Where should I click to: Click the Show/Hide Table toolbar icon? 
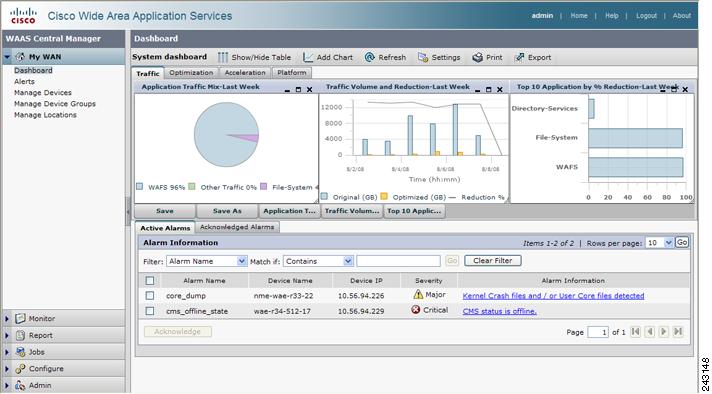tap(222, 58)
